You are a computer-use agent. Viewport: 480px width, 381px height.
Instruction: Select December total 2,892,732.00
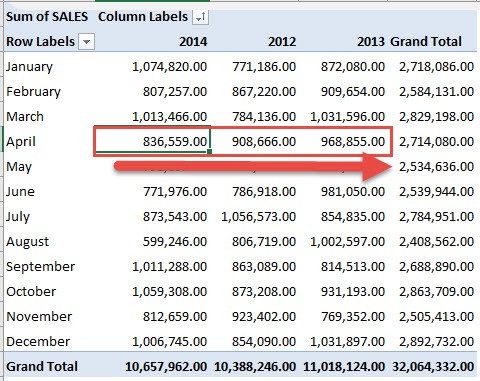(437, 342)
